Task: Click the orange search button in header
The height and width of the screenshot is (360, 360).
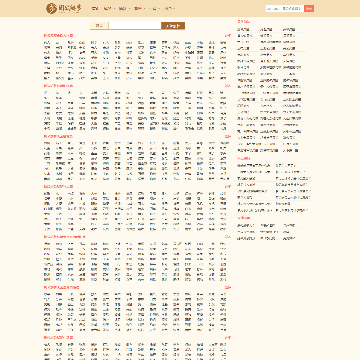Action: click(x=309, y=9)
